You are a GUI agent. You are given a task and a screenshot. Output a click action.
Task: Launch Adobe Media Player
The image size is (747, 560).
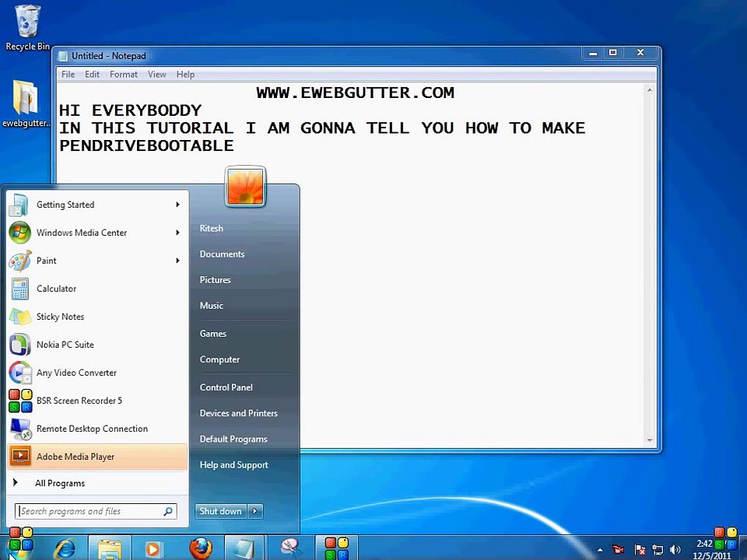point(98,457)
